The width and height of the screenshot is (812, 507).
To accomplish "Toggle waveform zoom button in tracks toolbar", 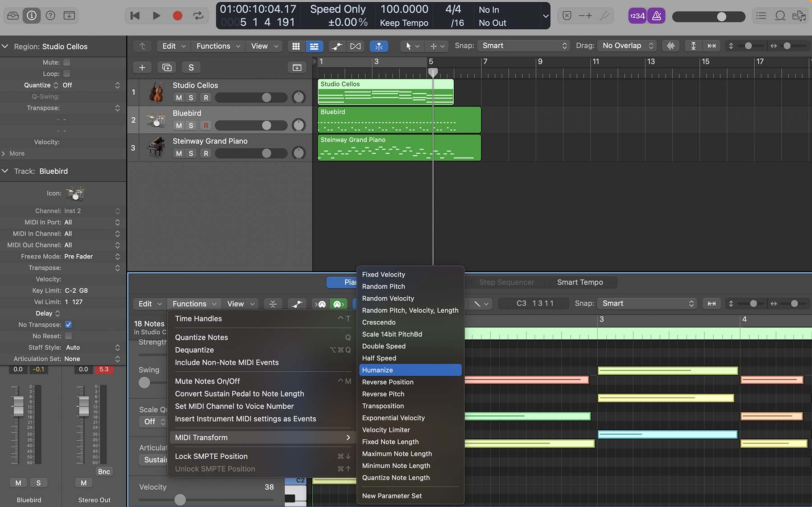I will pyautogui.click(x=671, y=46).
